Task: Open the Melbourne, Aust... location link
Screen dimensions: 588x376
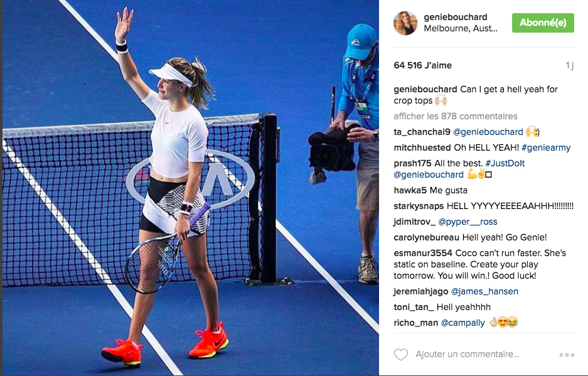Action: click(461, 28)
